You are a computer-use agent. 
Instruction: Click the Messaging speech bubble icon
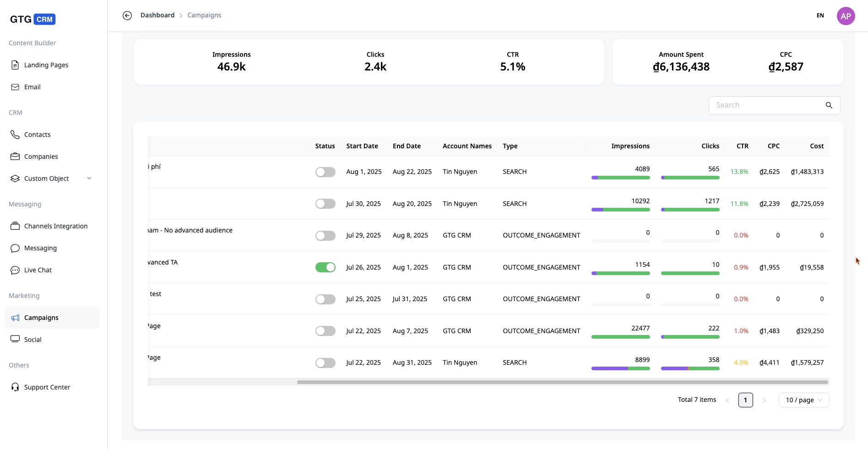[x=15, y=248]
